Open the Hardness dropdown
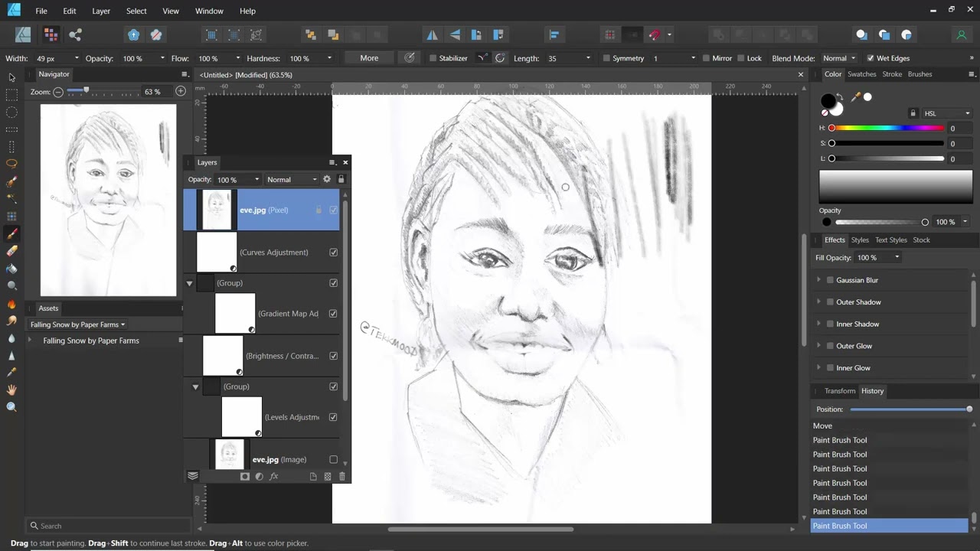Image resolution: width=980 pixels, height=551 pixels. (330, 58)
